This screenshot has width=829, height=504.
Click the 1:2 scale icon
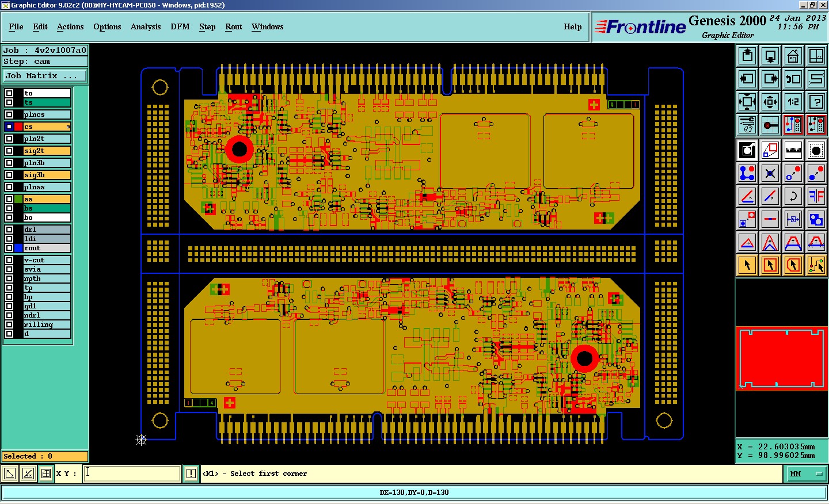tap(793, 102)
